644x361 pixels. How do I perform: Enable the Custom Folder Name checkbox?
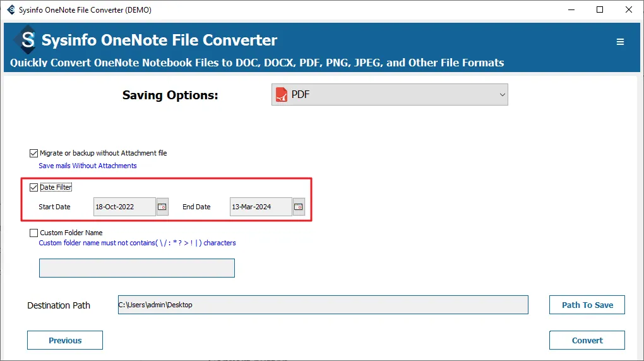click(33, 233)
